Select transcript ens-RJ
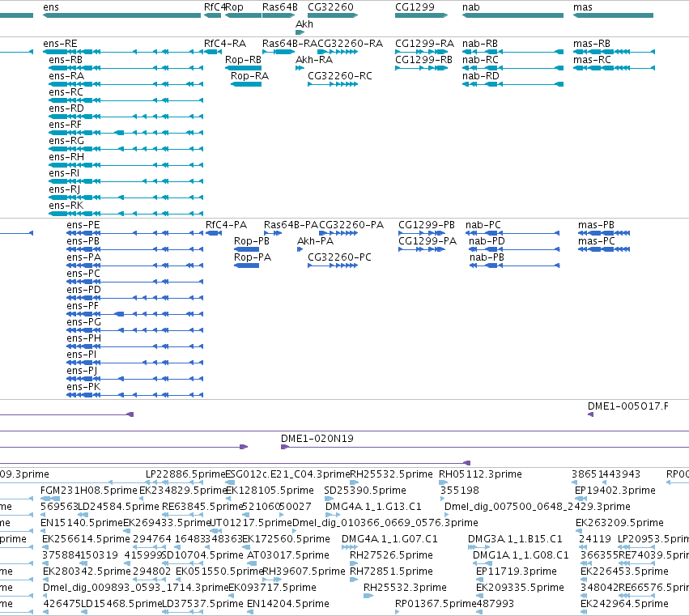Viewport: 689px width, 616px height. tap(126, 198)
